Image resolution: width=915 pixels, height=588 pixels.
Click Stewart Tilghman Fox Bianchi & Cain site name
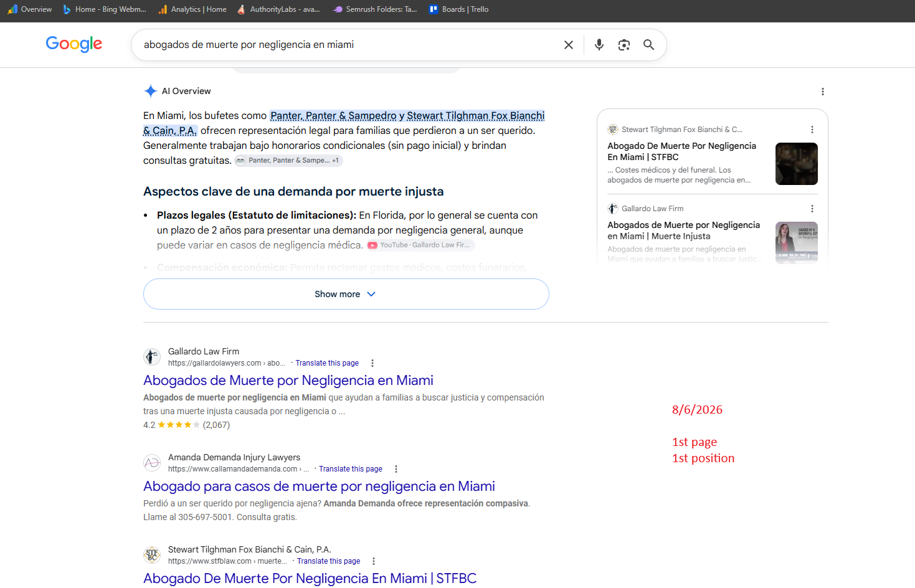point(250,549)
